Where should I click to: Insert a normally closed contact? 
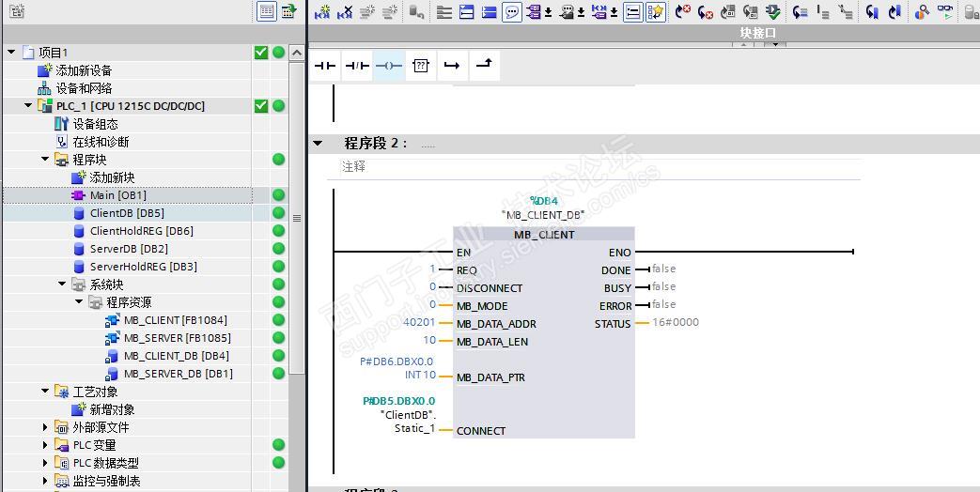click(x=357, y=66)
